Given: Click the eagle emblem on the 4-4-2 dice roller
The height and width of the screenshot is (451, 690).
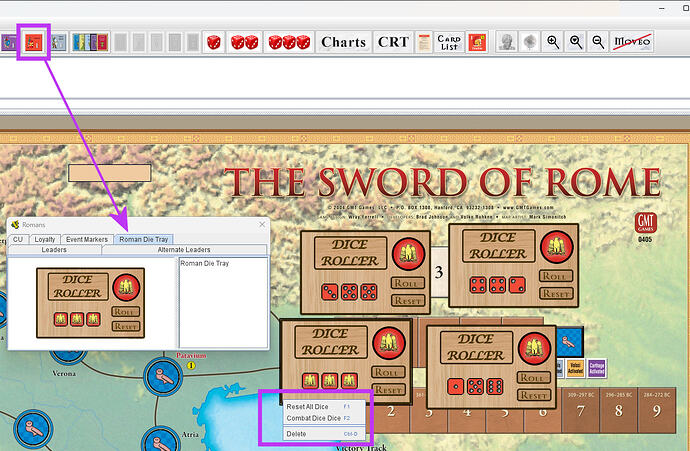Looking at the screenshot, I should coord(556,247).
